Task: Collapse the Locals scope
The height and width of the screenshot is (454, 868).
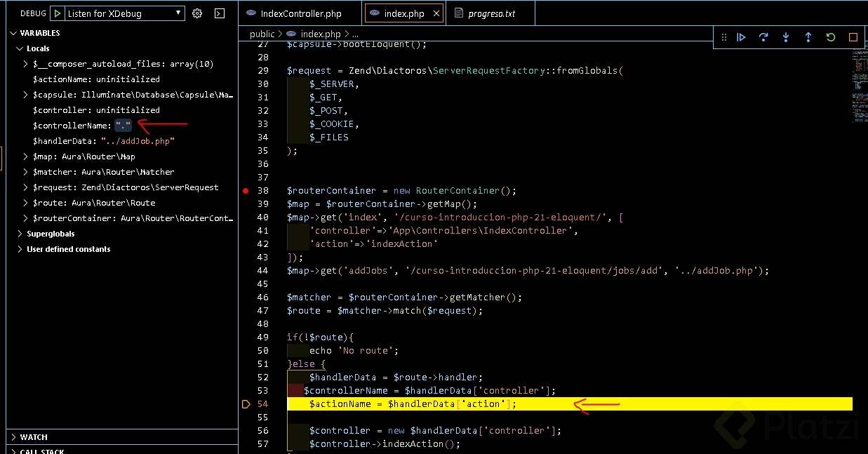Action: [20, 48]
